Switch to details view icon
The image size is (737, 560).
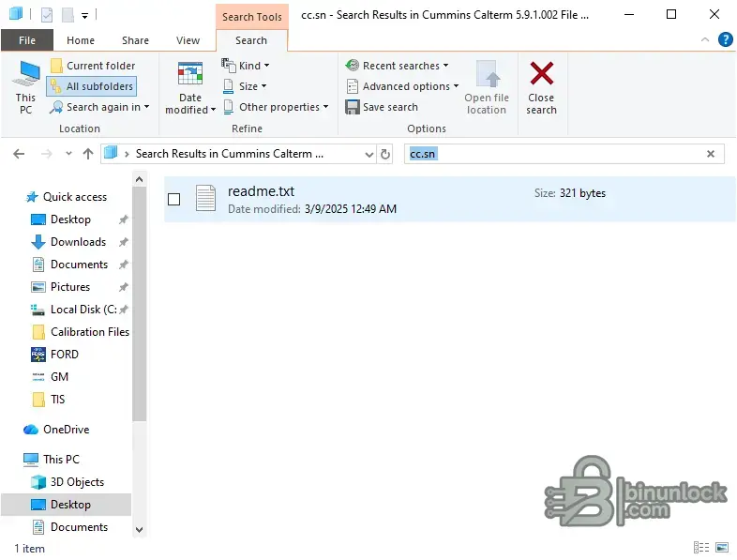(x=701, y=547)
